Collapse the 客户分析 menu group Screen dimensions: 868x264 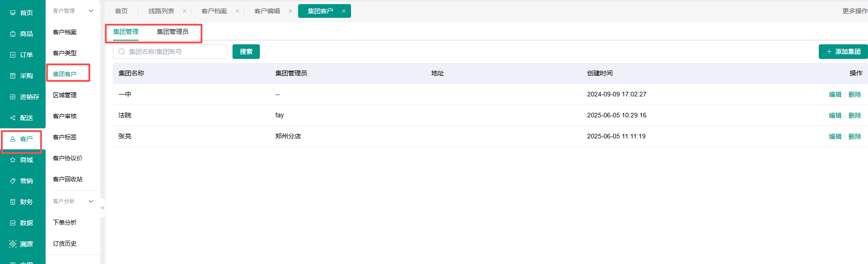coord(91,201)
